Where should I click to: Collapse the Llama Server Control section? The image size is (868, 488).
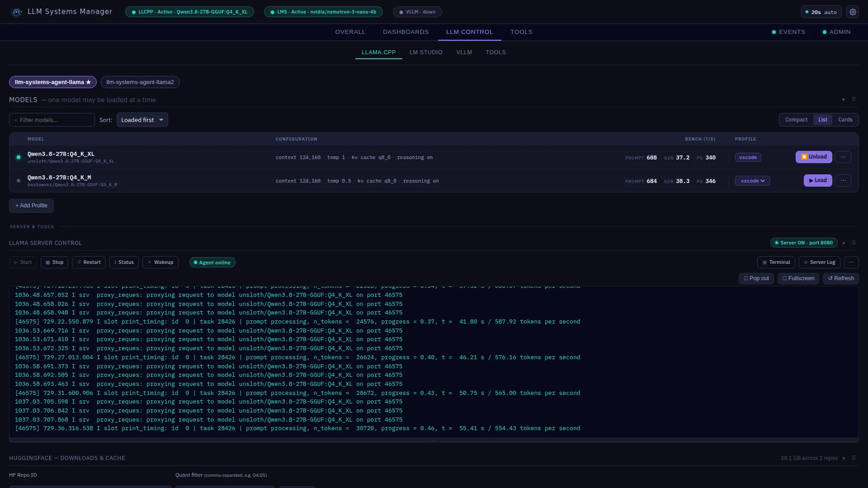(844, 243)
